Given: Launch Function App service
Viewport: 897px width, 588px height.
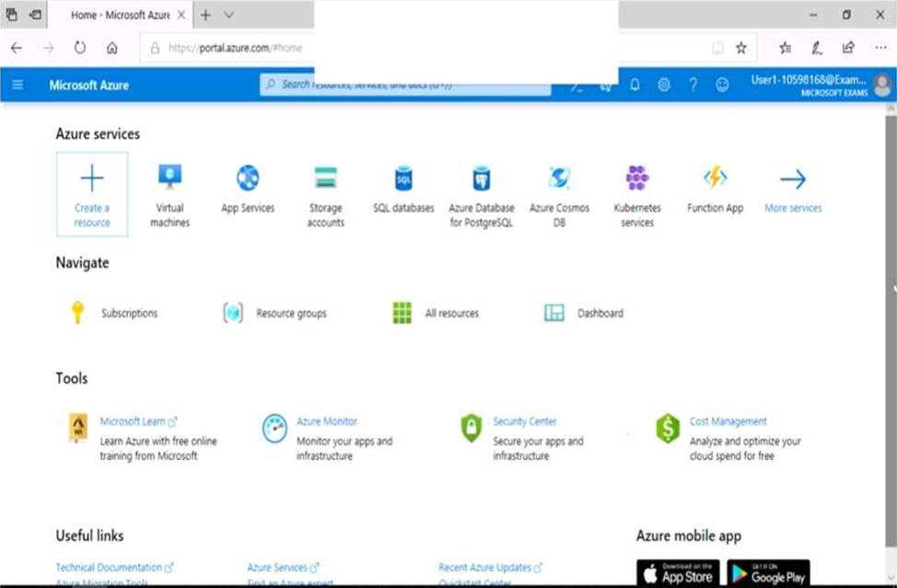Looking at the screenshot, I should pyautogui.click(x=715, y=178).
